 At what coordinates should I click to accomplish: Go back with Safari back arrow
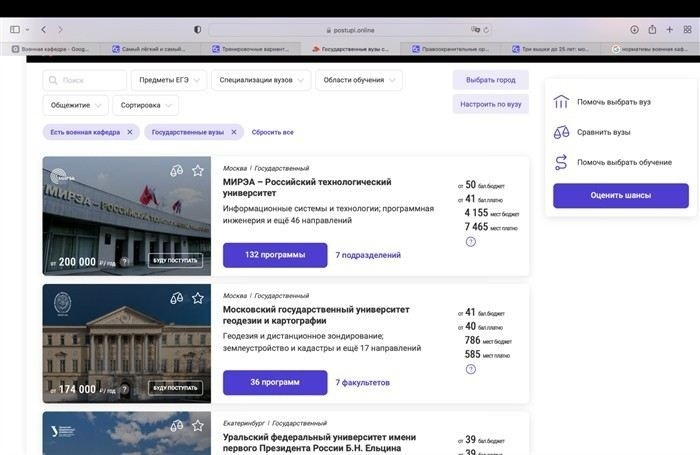coord(43,29)
